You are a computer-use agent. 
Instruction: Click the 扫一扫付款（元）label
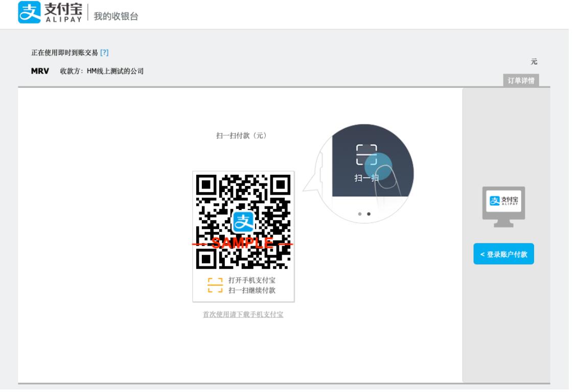(241, 136)
